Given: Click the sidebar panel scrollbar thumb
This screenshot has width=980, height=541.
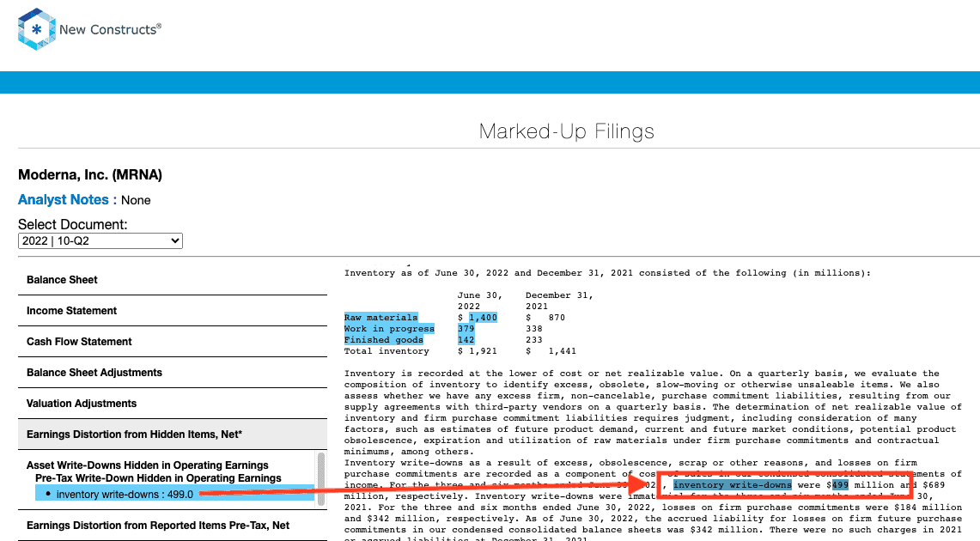Looking at the screenshot, I should 321,478.
